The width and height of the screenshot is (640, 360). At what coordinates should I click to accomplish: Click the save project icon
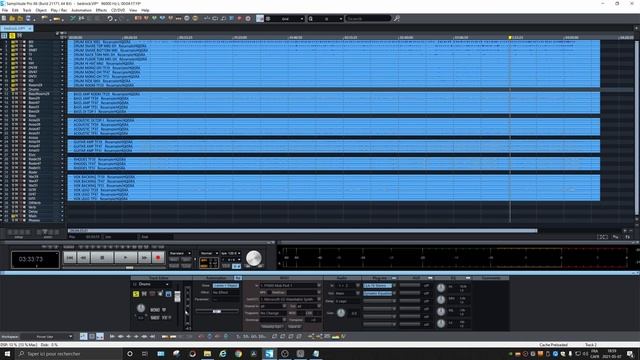coord(28,18)
